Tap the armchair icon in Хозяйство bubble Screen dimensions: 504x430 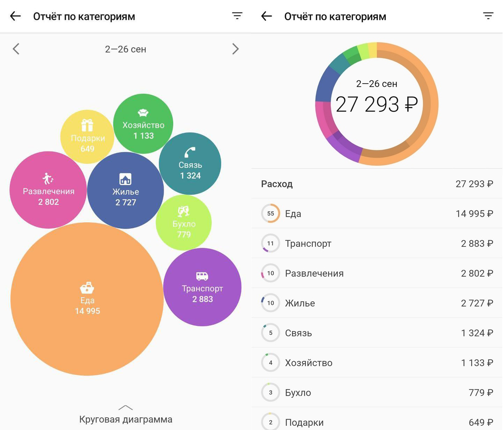143,113
